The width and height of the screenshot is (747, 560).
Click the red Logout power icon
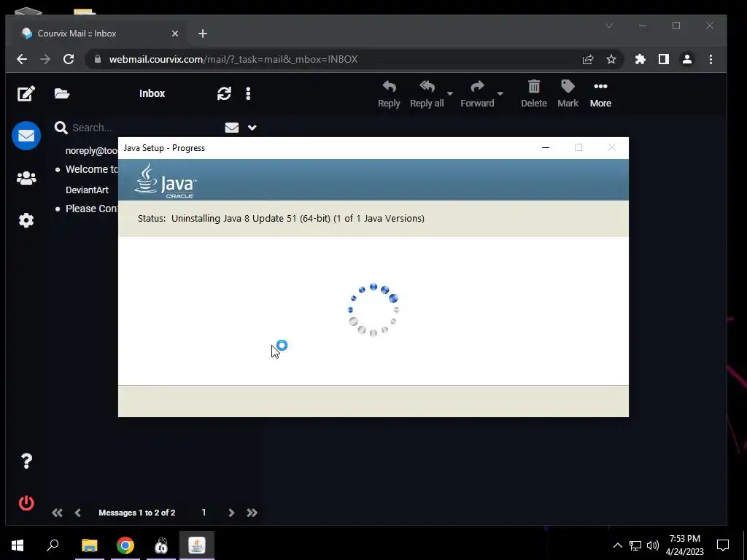[x=26, y=503]
